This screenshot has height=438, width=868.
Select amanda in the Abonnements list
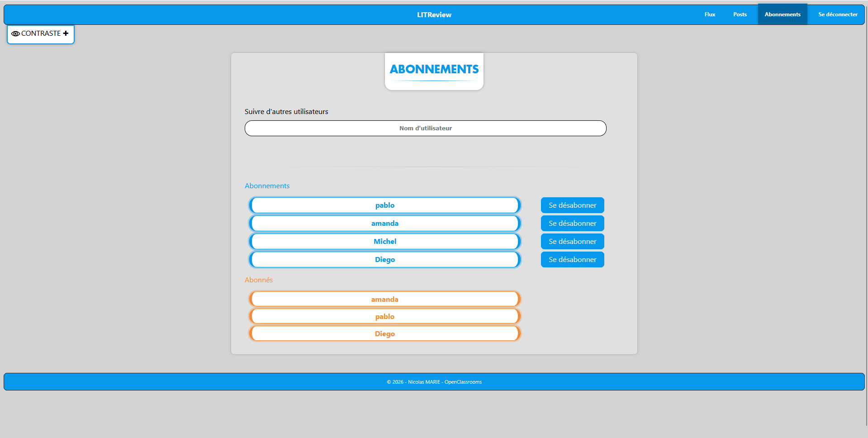point(384,224)
